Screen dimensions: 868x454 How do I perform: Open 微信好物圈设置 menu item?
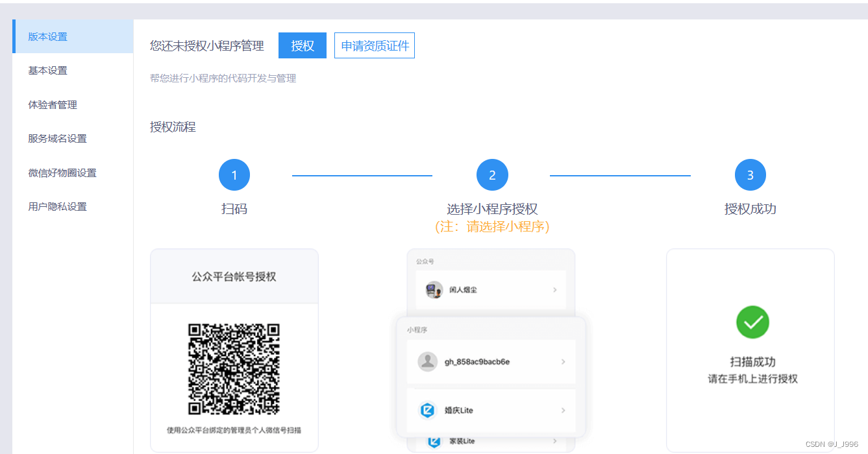pyautogui.click(x=73, y=173)
